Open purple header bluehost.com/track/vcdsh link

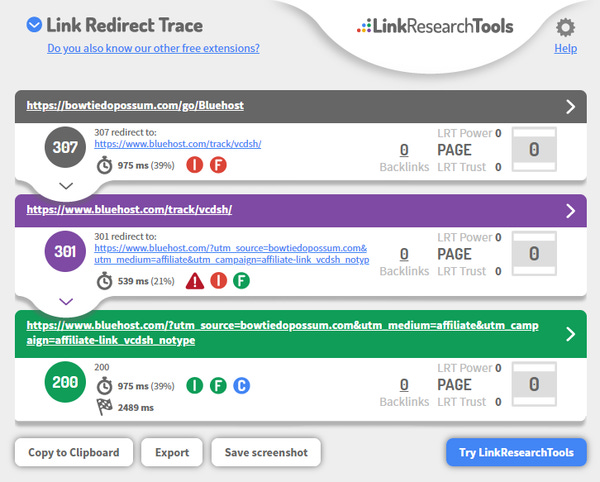point(129,210)
